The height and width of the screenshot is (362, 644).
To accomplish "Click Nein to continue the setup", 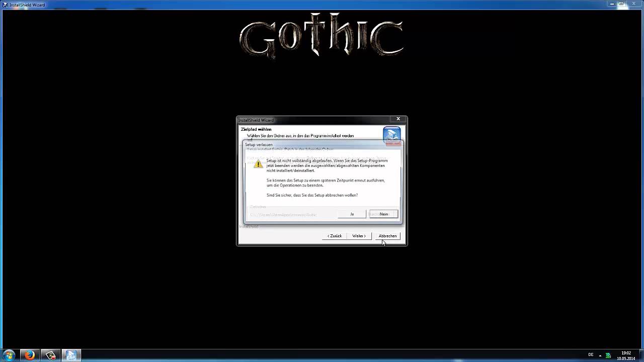I will pyautogui.click(x=384, y=214).
